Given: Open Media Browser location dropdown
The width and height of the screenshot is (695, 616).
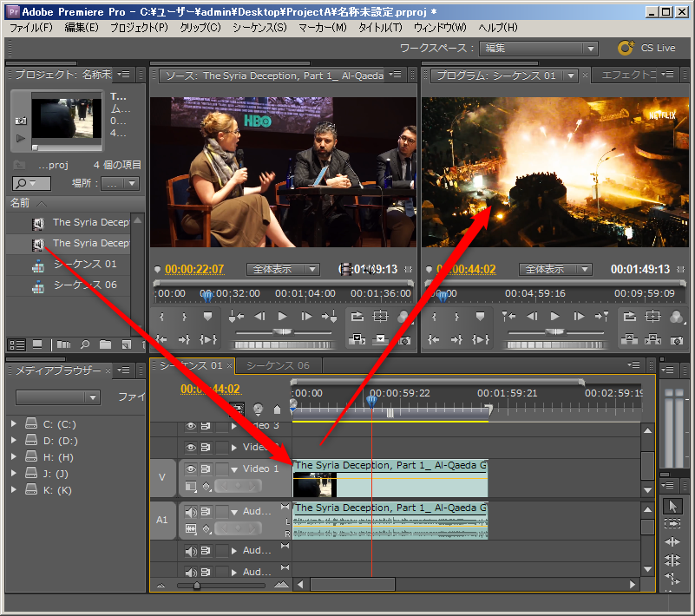Looking at the screenshot, I should (x=57, y=397).
